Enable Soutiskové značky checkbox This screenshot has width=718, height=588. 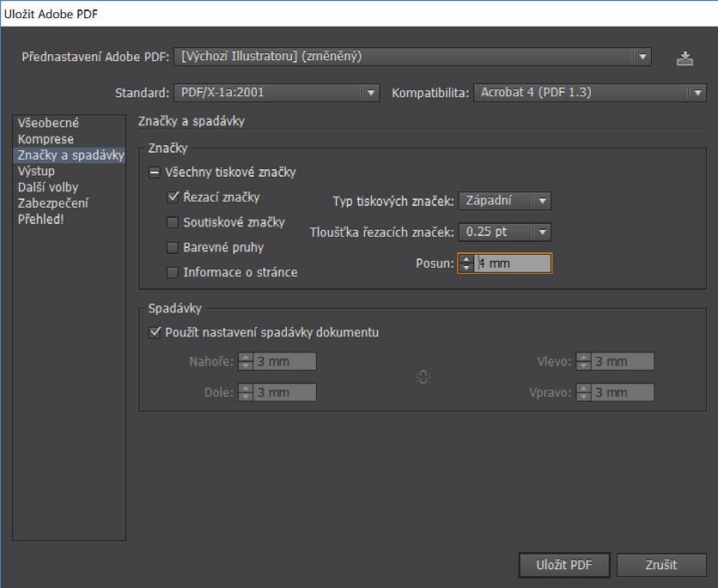coord(172,222)
